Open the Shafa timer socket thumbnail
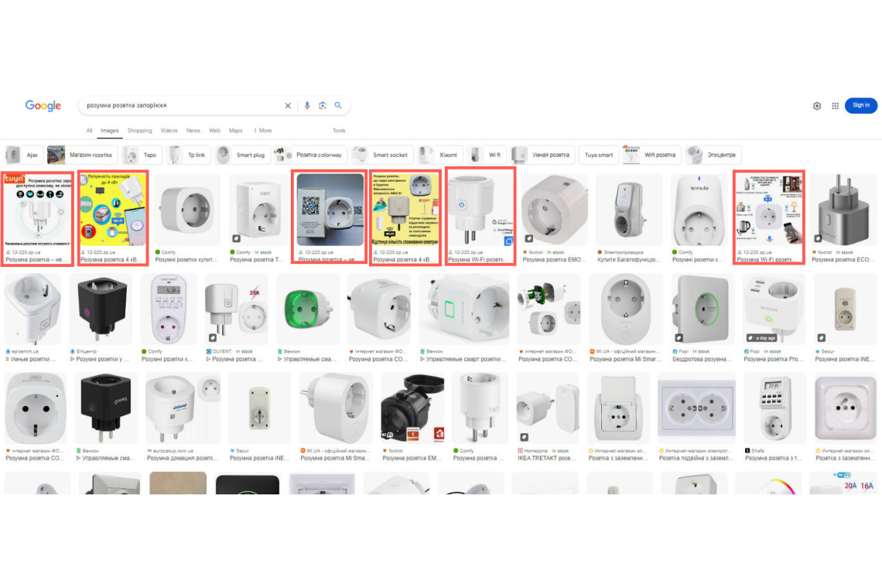Viewport: 882px width, 588px height. [774, 409]
